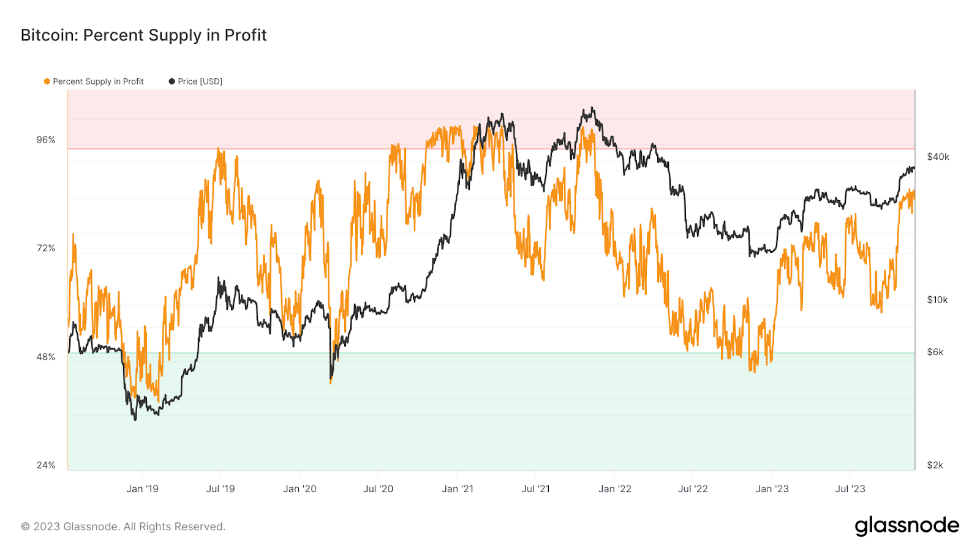Select Jan '20 on the time axis
This screenshot has height=551, width=980.
tap(300, 489)
